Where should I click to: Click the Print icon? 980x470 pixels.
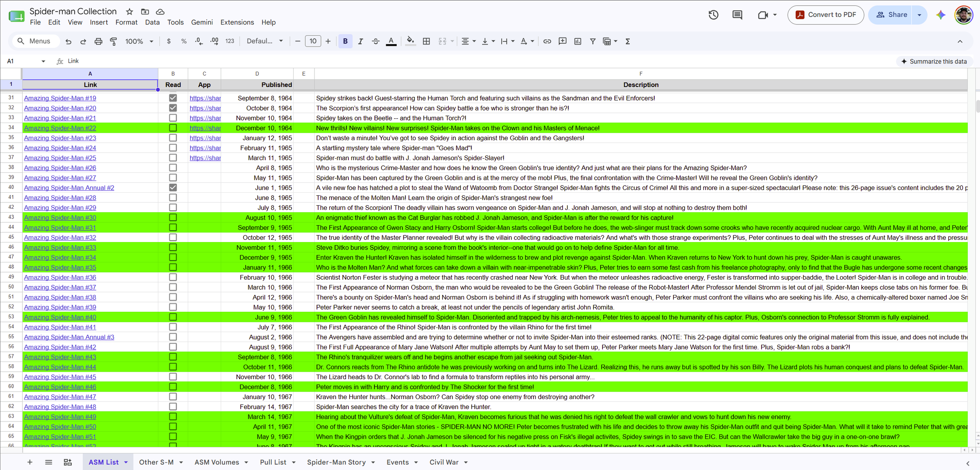point(98,41)
